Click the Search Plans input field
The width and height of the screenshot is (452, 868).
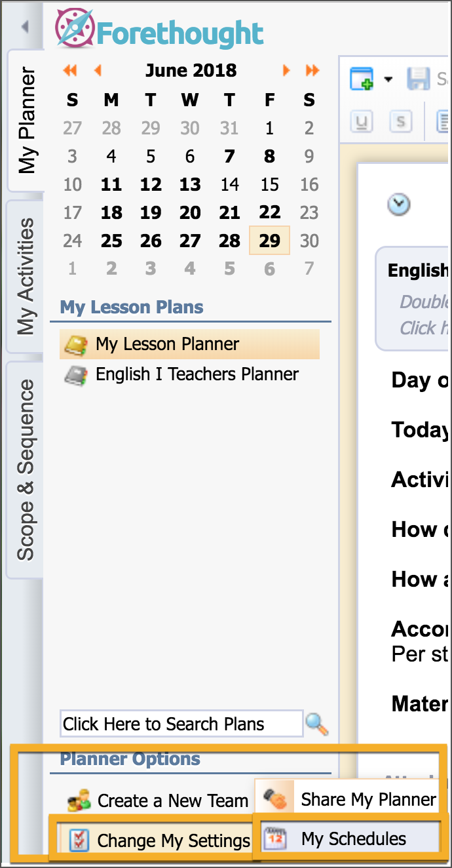[181, 724]
